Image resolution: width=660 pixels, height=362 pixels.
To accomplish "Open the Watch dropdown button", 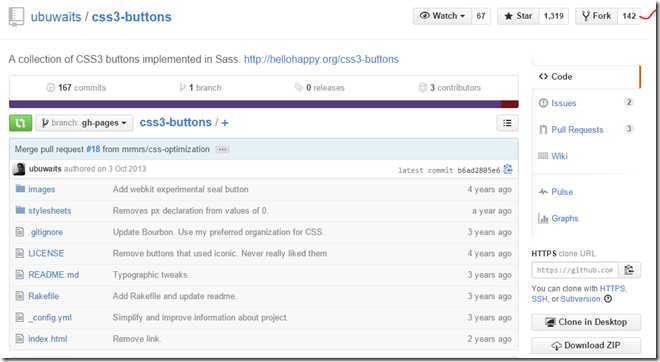I will (x=442, y=16).
